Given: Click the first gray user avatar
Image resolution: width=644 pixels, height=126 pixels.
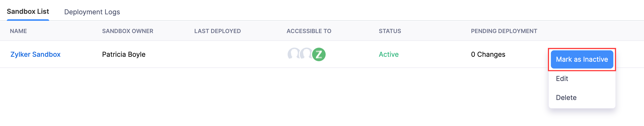Looking at the screenshot, I should 293,54.
